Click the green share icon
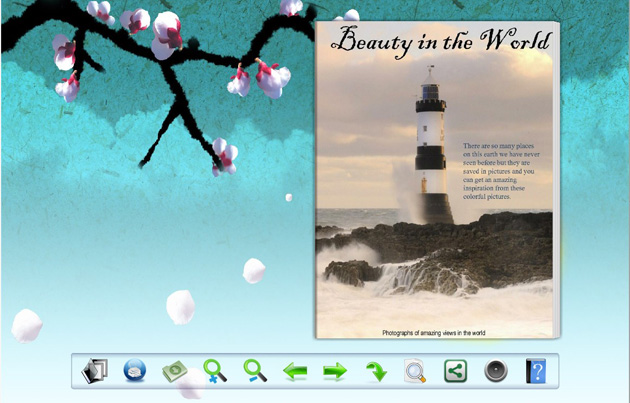Screen dimensions: 630x403 pyautogui.click(x=456, y=371)
